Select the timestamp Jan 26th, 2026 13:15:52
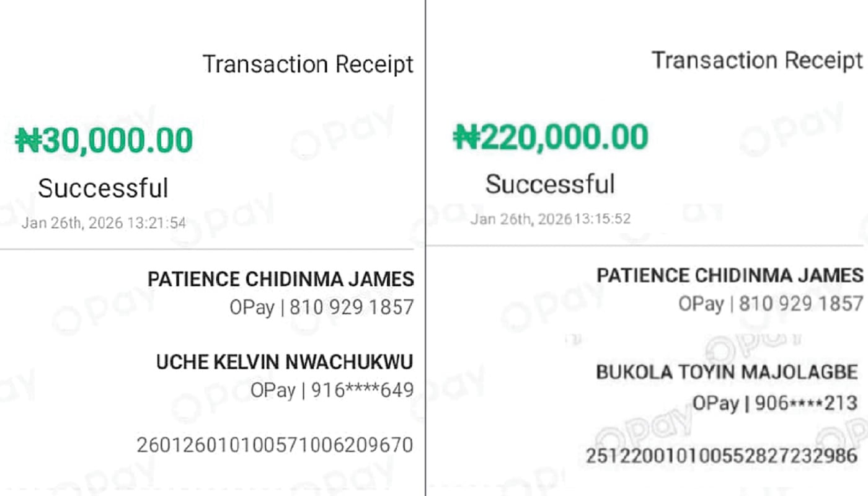The image size is (868, 496). tap(551, 219)
